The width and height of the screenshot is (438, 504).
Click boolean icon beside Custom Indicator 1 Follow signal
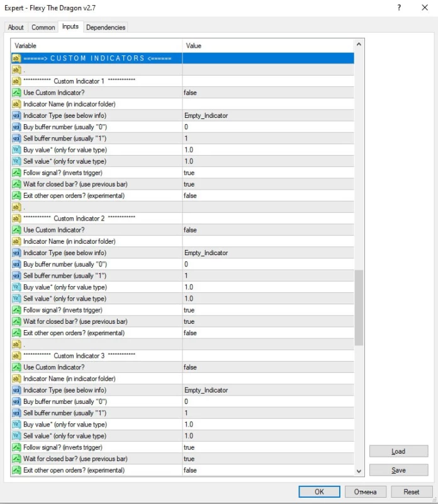[x=16, y=173]
